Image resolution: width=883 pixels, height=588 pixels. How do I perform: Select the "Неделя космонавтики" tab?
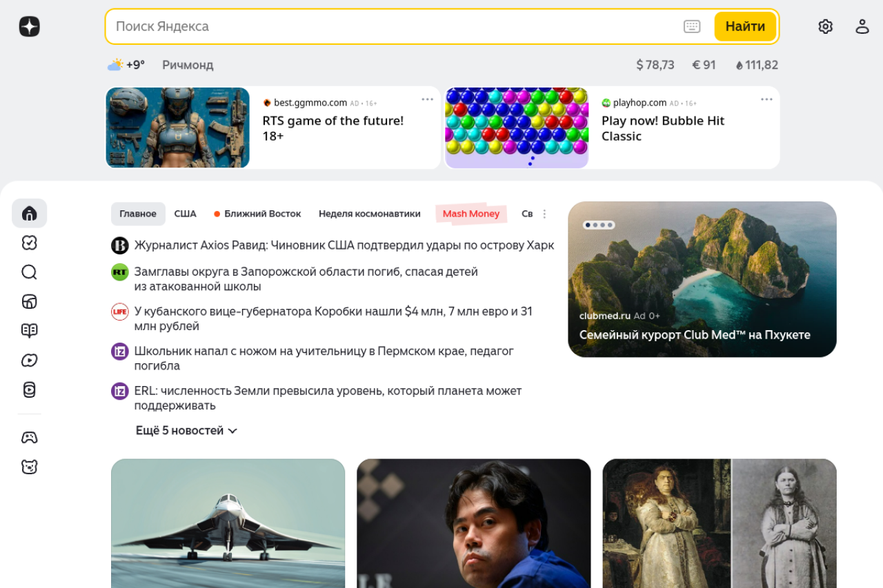coord(369,214)
